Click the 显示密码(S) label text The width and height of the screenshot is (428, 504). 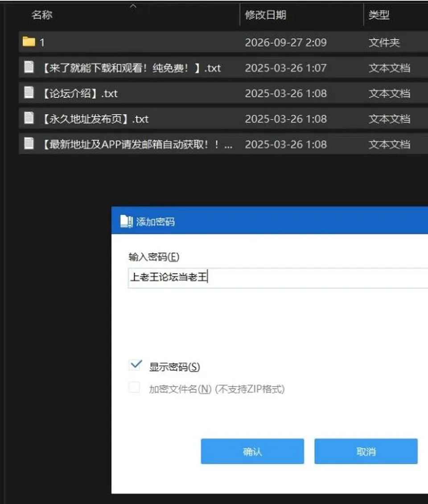tap(174, 367)
